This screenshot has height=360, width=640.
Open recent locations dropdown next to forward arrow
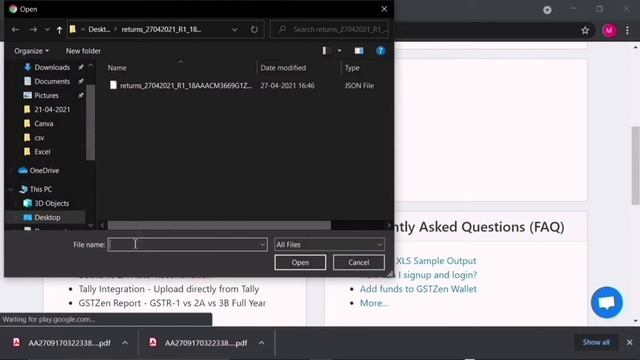coord(47,29)
